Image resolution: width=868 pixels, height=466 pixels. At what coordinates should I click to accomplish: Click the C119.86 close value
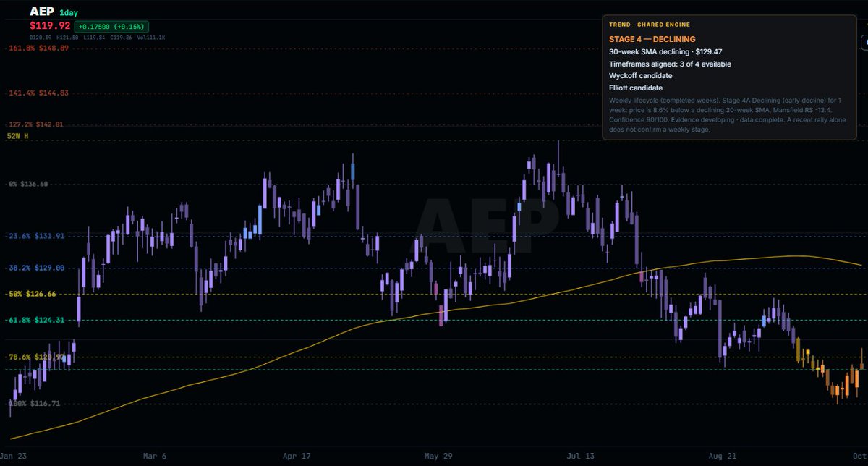(x=121, y=38)
